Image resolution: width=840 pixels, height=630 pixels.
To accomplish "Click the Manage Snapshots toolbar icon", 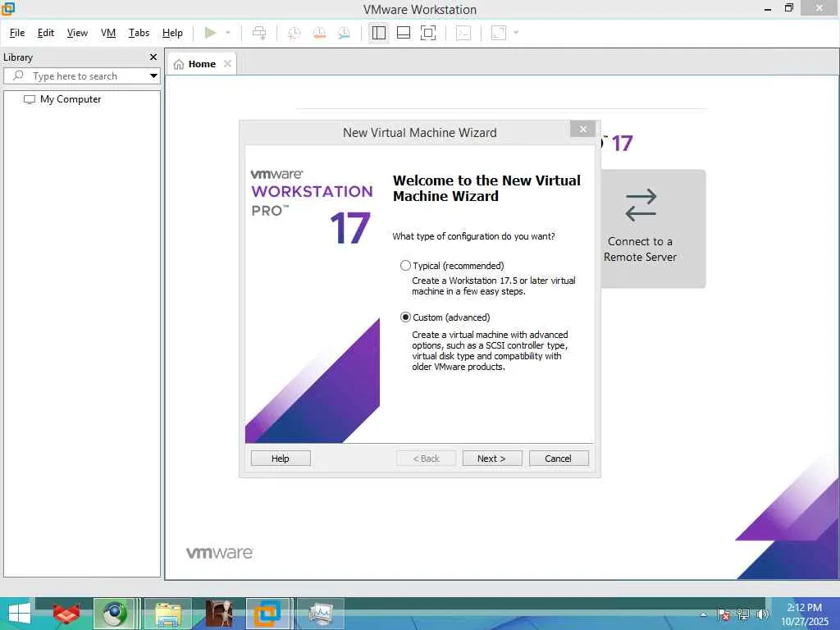I will (344, 33).
